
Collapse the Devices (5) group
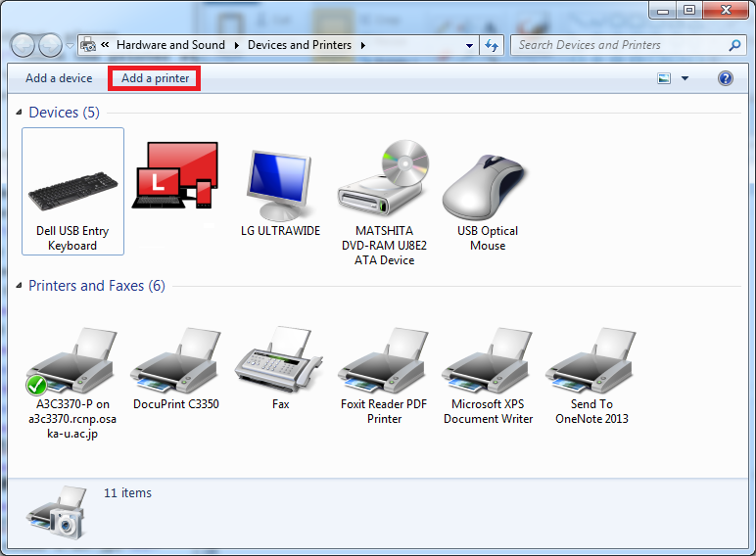pyautogui.click(x=19, y=113)
